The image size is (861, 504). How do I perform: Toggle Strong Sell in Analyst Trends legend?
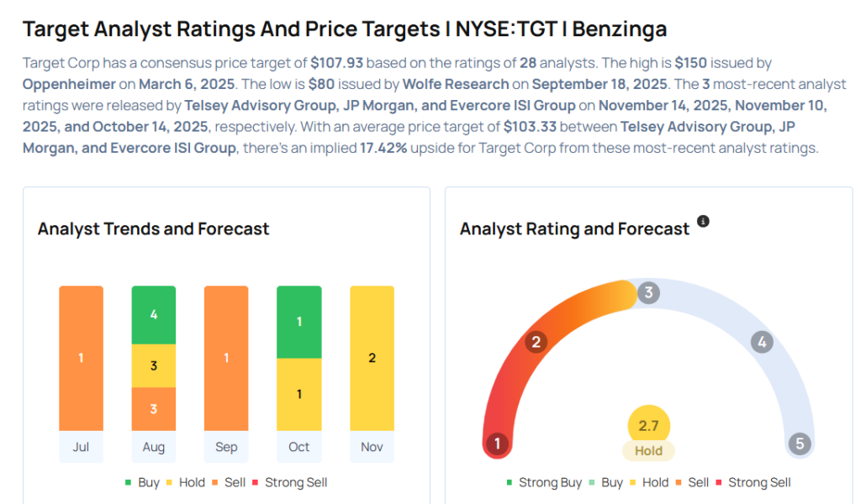point(289,482)
